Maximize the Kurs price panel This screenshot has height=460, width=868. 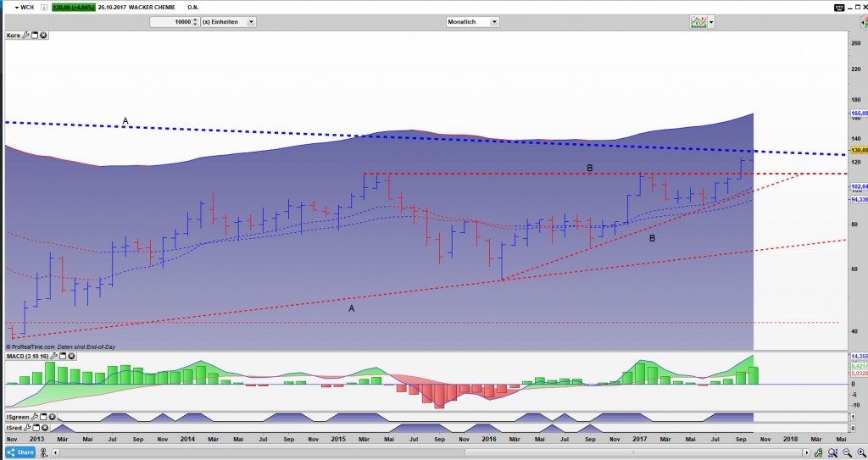tap(34, 36)
